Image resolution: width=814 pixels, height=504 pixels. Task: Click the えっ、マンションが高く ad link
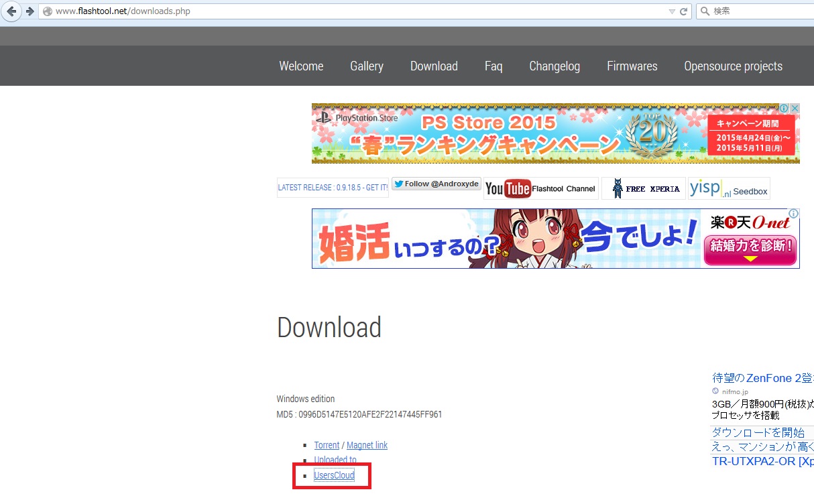762,447
